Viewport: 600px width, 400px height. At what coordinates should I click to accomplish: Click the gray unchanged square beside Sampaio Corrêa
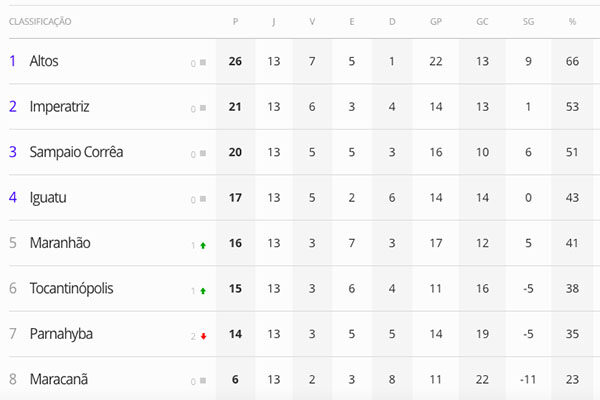pyautogui.click(x=203, y=153)
